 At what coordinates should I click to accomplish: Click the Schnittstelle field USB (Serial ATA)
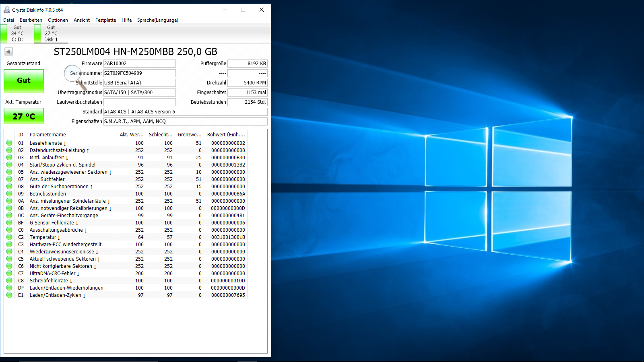140,83
